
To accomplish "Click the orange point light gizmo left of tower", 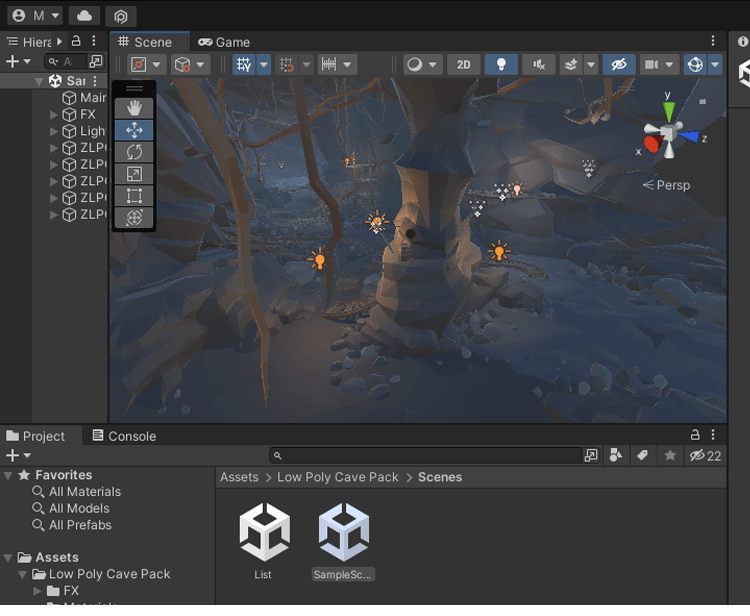I will (x=318, y=260).
